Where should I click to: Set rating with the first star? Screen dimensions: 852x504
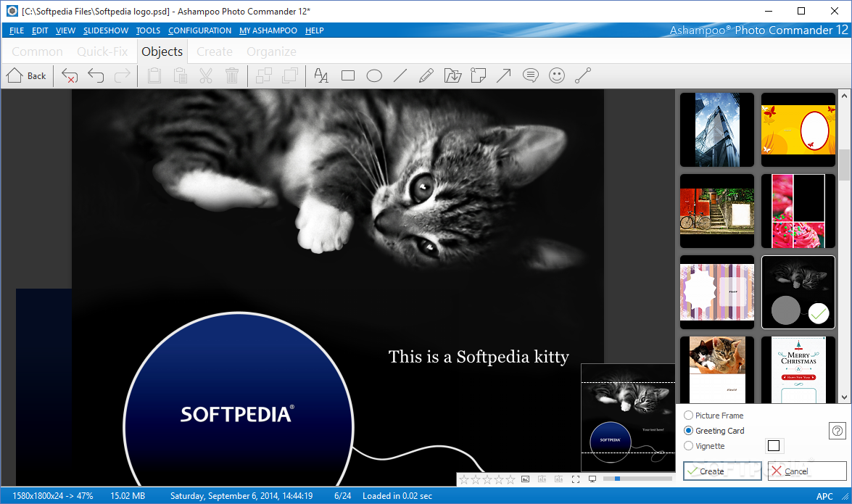464,479
